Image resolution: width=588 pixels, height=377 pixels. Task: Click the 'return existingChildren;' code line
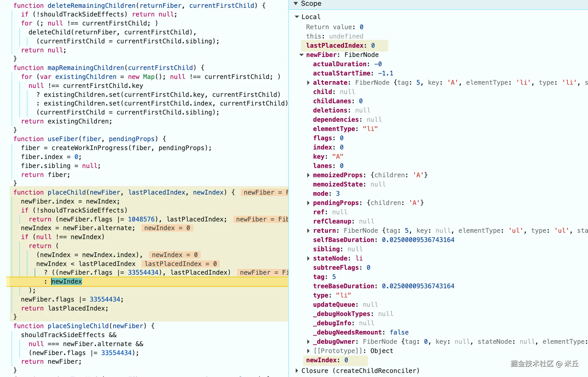pos(66,121)
